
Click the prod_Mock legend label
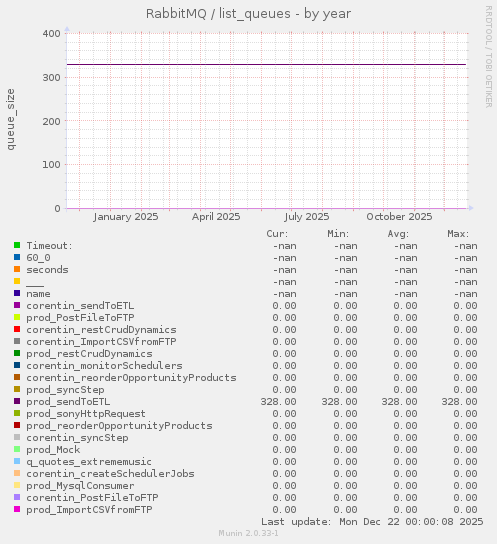(53, 450)
